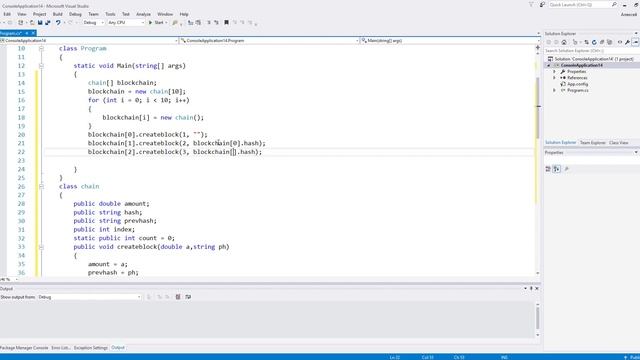The image size is (640, 360).
Task: Click the View Code icon in Solution Explorer
Action: point(620,42)
